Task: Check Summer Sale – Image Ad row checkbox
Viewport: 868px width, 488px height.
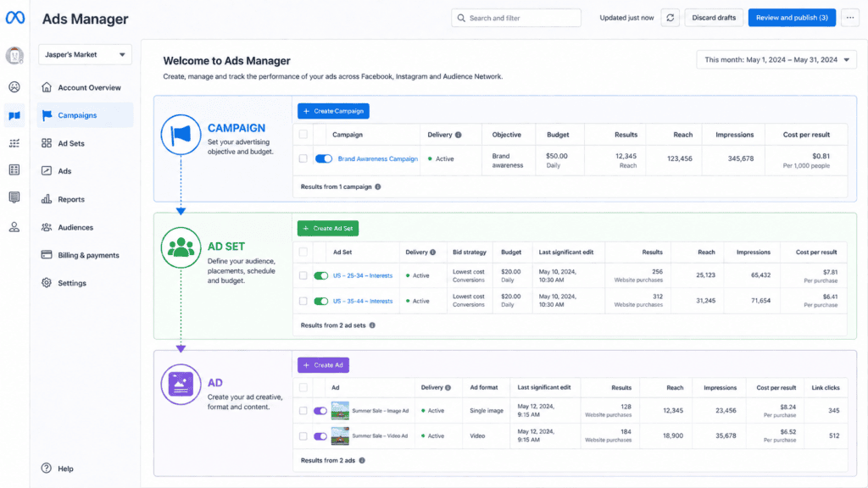Action: (303, 411)
